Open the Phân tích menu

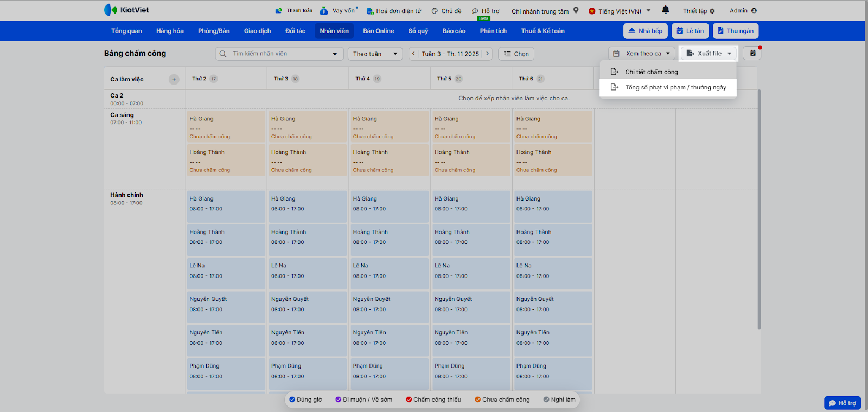[x=493, y=31]
